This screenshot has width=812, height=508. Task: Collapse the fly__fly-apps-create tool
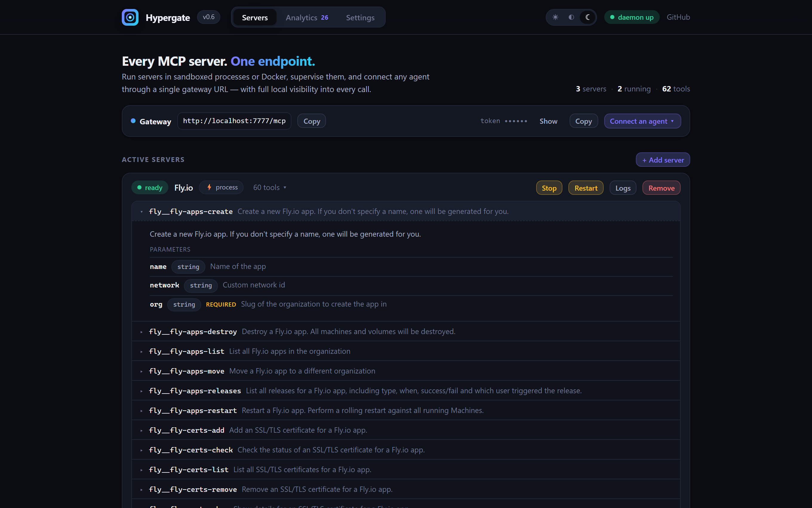point(406,211)
